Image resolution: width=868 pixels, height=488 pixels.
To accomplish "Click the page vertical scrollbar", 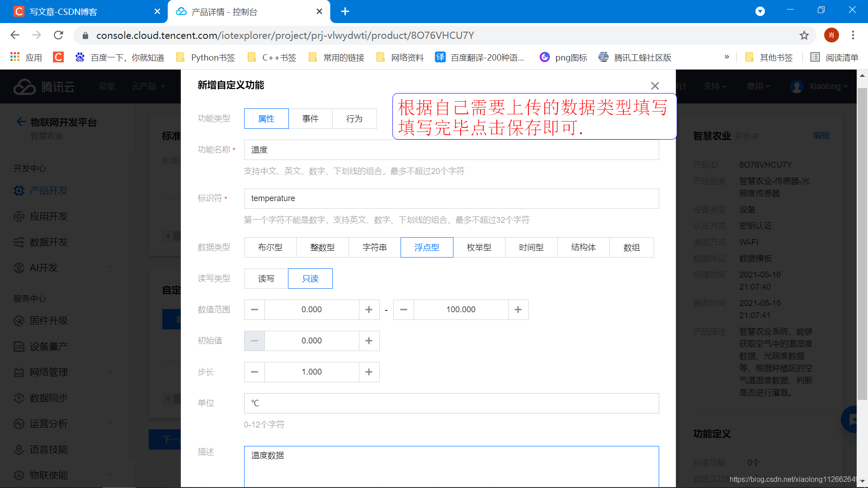I will (x=862, y=244).
